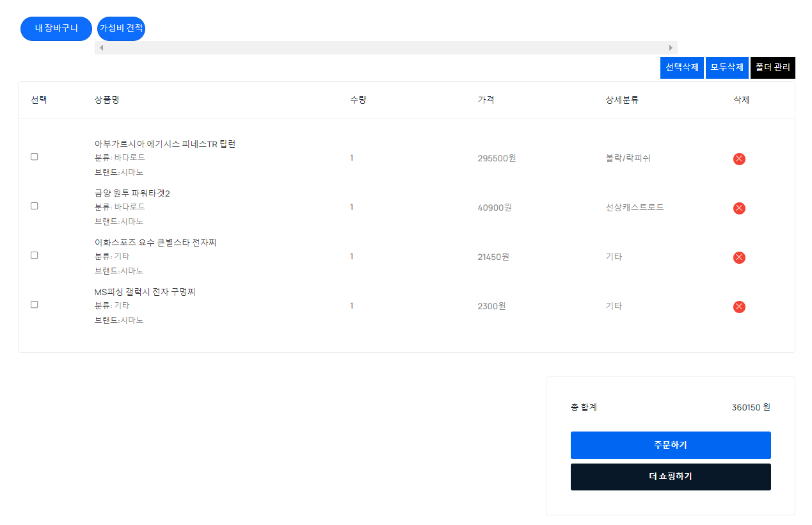The height and width of the screenshot is (525, 812).
Task: Click the 가격 column header
Action: pyautogui.click(x=486, y=100)
